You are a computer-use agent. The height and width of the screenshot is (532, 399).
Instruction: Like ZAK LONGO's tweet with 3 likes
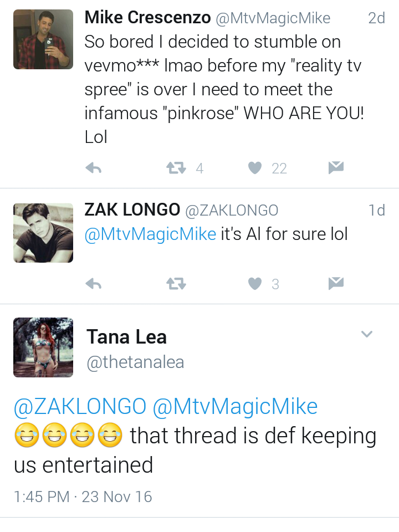[255, 283]
